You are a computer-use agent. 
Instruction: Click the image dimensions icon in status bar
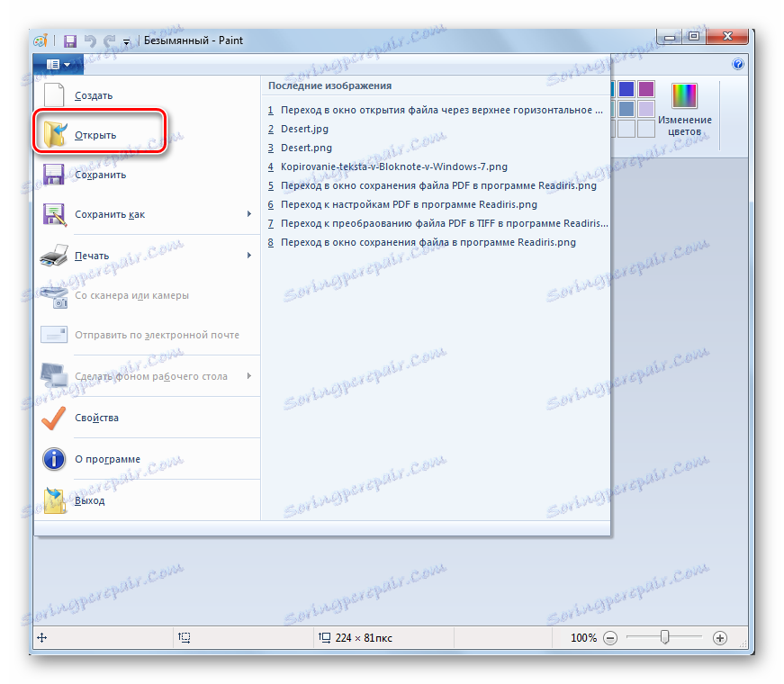pos(325,637)
